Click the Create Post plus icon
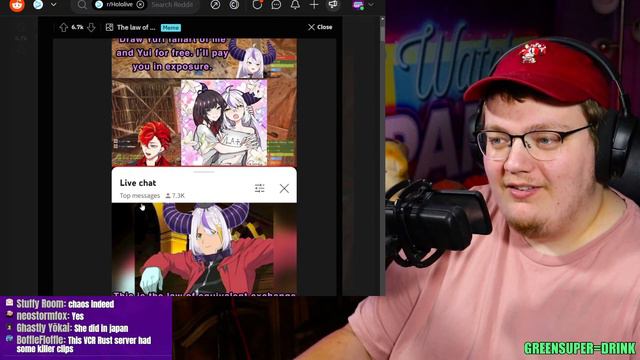The width and height of the screenshot is (640, 360). point(314,5)
